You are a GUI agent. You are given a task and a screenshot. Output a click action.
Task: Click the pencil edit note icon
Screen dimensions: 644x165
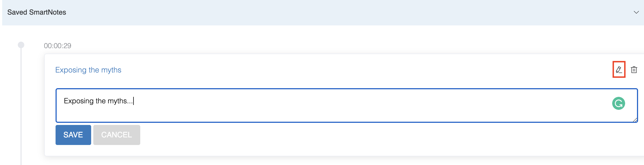click(x=619, y=70)
